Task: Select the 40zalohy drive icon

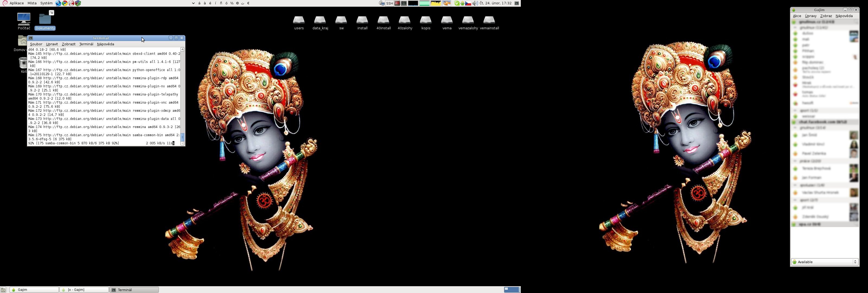Action: tap(405, 23)
